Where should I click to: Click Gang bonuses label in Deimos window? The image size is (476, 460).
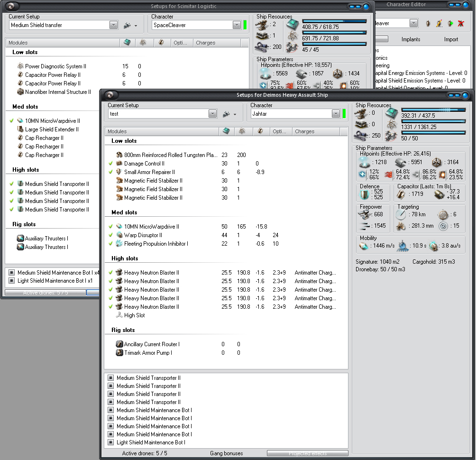227,453
